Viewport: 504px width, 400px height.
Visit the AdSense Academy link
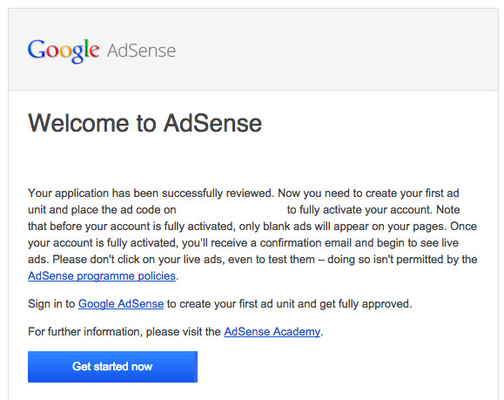coord(272,331)
